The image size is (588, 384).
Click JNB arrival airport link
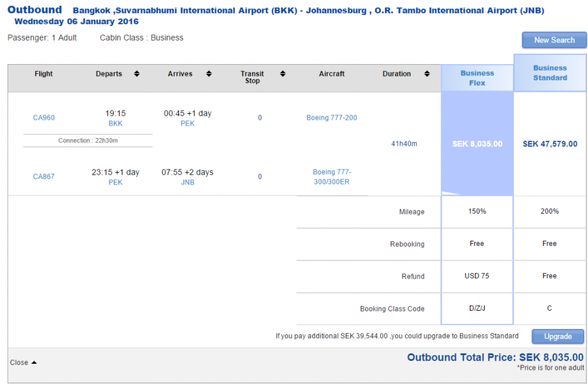coord(188,183)
